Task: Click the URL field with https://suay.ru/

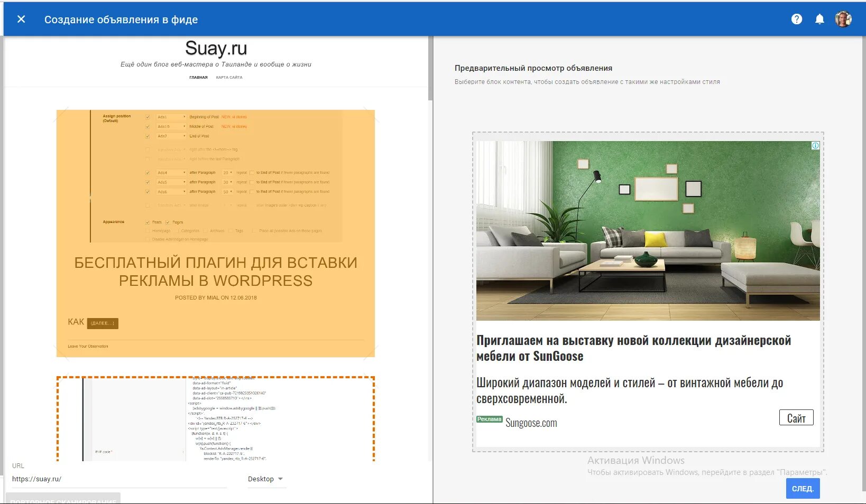Action: 119,479
